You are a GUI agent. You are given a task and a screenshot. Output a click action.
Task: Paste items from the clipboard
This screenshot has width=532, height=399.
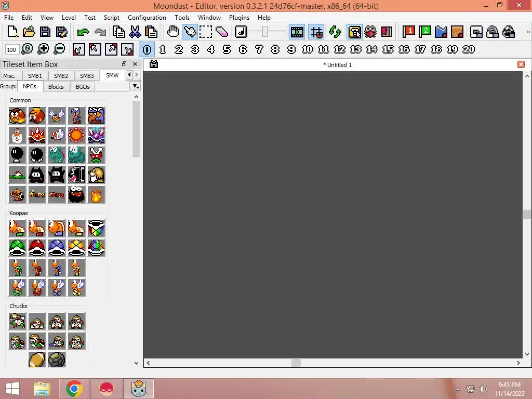[x=151, y=32]
